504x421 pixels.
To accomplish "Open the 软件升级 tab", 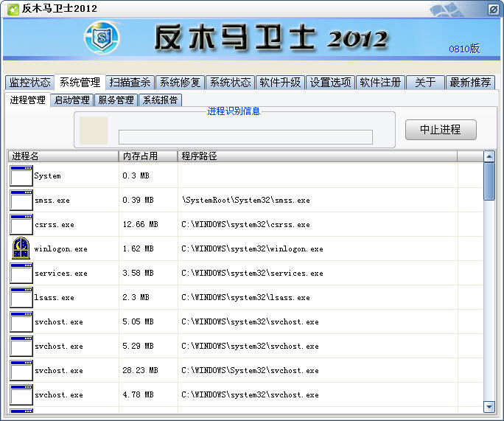I will click(x=280, y=83).
